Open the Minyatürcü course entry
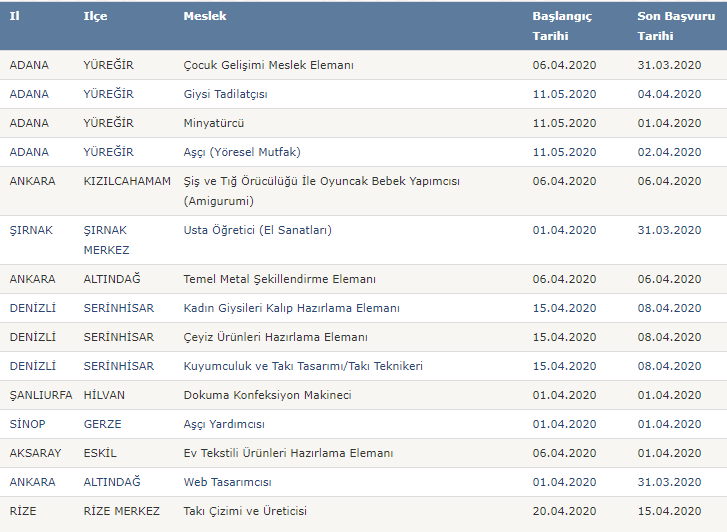This screenshot has height=532, width=727. pyautogui.click(x=214, y=123)
